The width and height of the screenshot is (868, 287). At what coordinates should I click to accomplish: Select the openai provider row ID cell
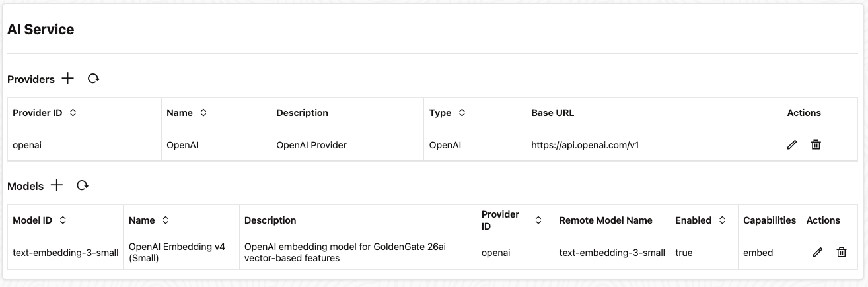coord(27,145)
